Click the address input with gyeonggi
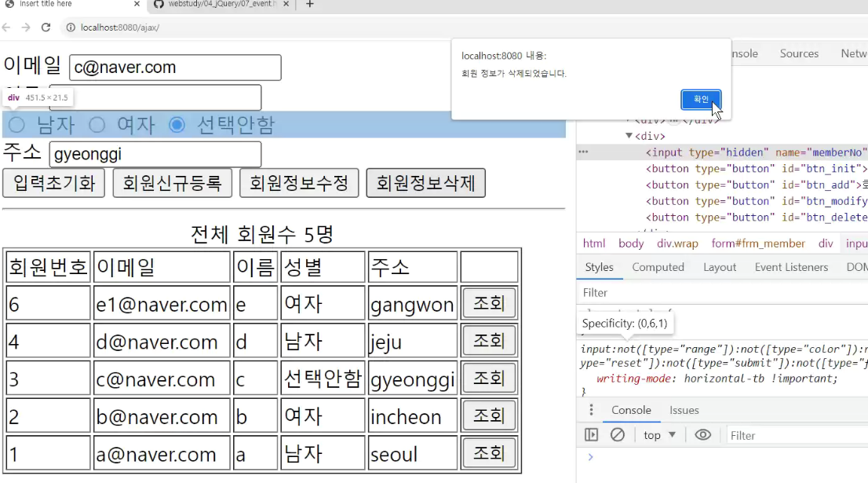The height and width of the screenshot is (483, 868). (x=155, y=154)
